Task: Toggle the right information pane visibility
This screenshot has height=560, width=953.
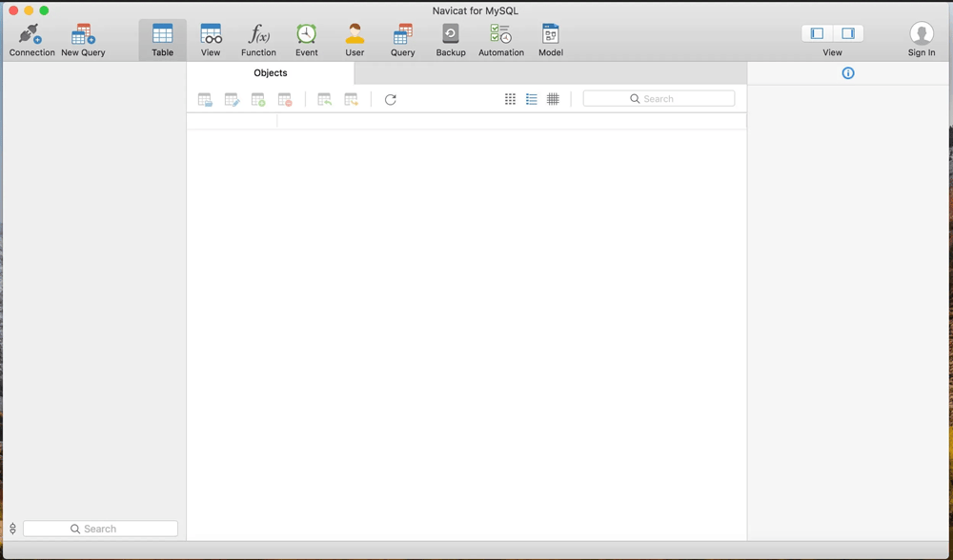Action: coord(848,33)
